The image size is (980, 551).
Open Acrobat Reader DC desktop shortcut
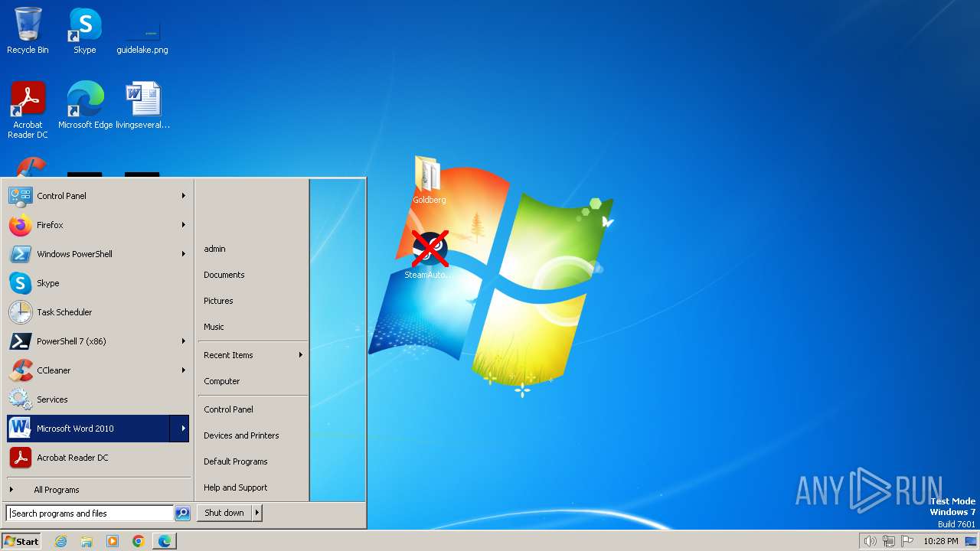(28, 109)
